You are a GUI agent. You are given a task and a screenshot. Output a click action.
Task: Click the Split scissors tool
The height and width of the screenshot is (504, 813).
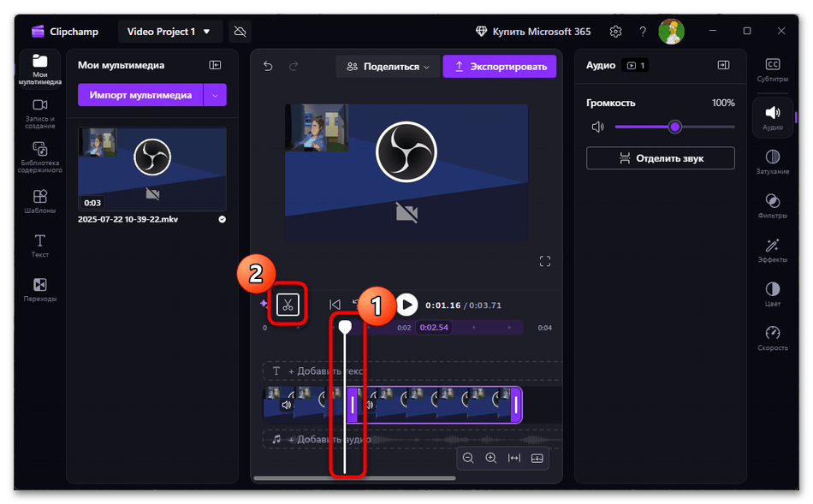[288, 305]
